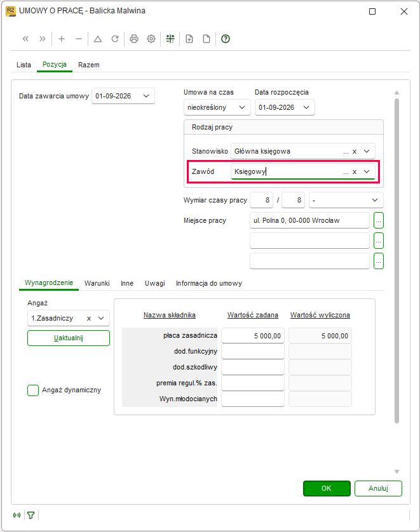Open ellipsis for third Miejsce pracy field
The height and width of the screenshot is (532, 420).
(379, 262)
